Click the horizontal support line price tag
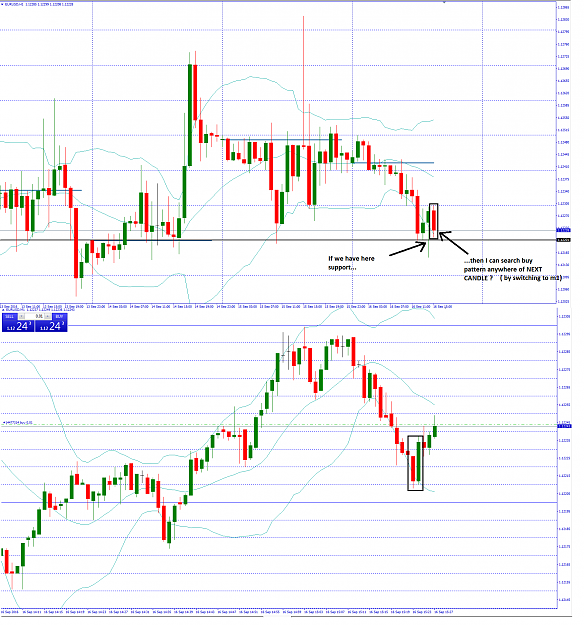Screen dimensions: 584x625 (564, 240)
